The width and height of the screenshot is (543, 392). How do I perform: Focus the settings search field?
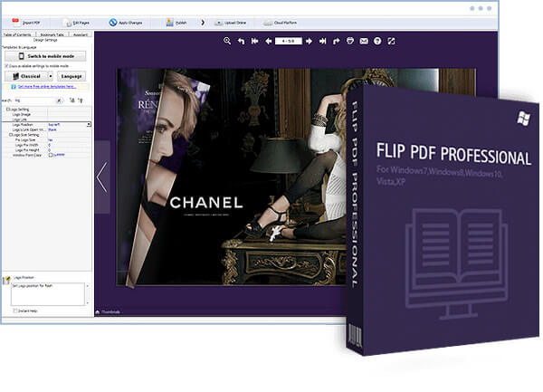coord(34,100)
